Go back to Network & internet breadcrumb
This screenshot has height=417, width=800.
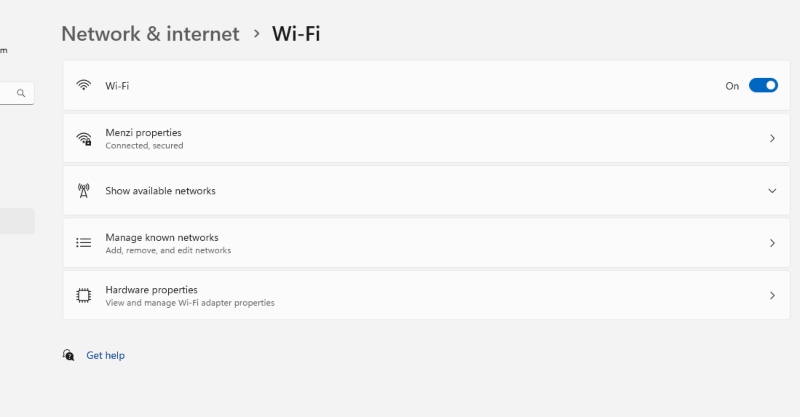[150, 34]
